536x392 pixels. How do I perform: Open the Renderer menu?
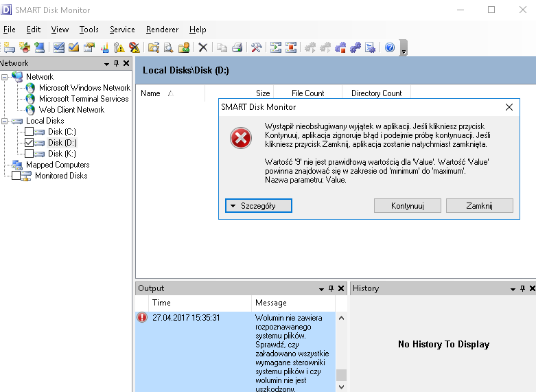coord(162,30)
